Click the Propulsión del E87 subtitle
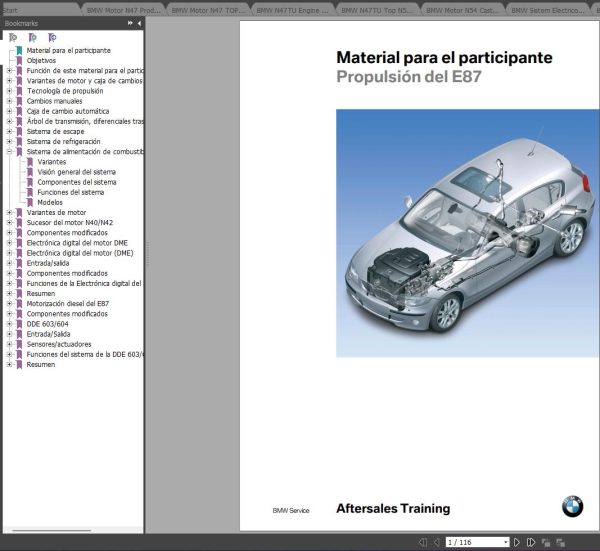The height and width of the screenshot is (551, 600). click(409, 77)
